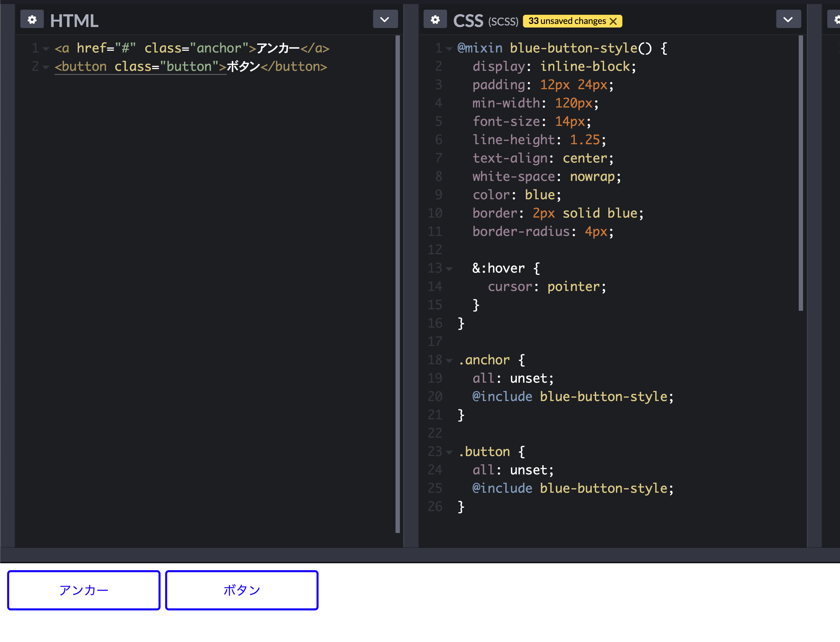This screenshot has width=840, height=642.
Task: Open HTML editor settings gear
Action: click(x=32, y=19)
